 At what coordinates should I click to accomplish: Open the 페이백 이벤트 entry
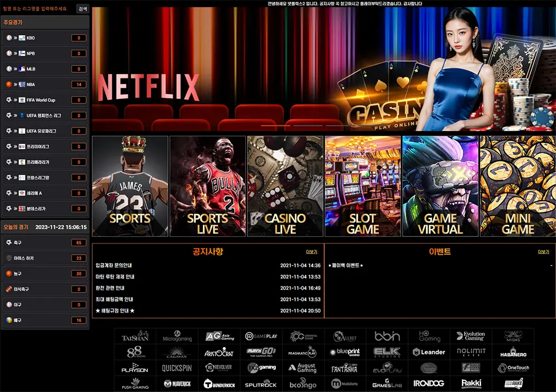(x=346, y=265)
